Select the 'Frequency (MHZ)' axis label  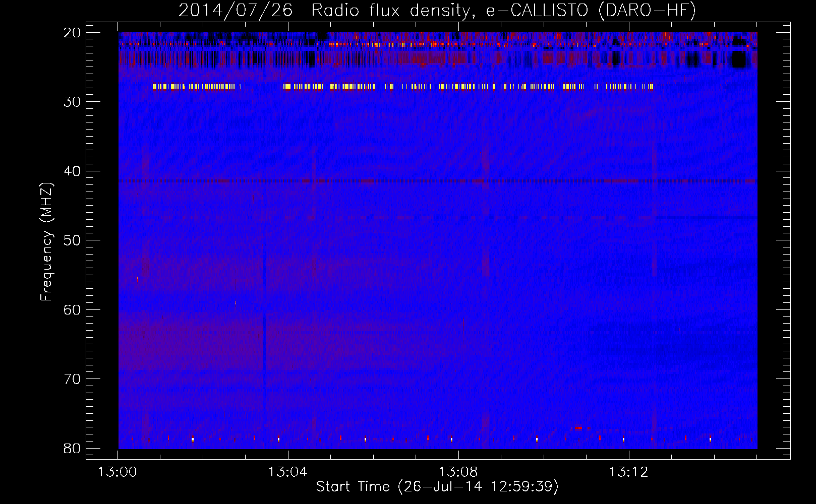[x=46, y=242]
